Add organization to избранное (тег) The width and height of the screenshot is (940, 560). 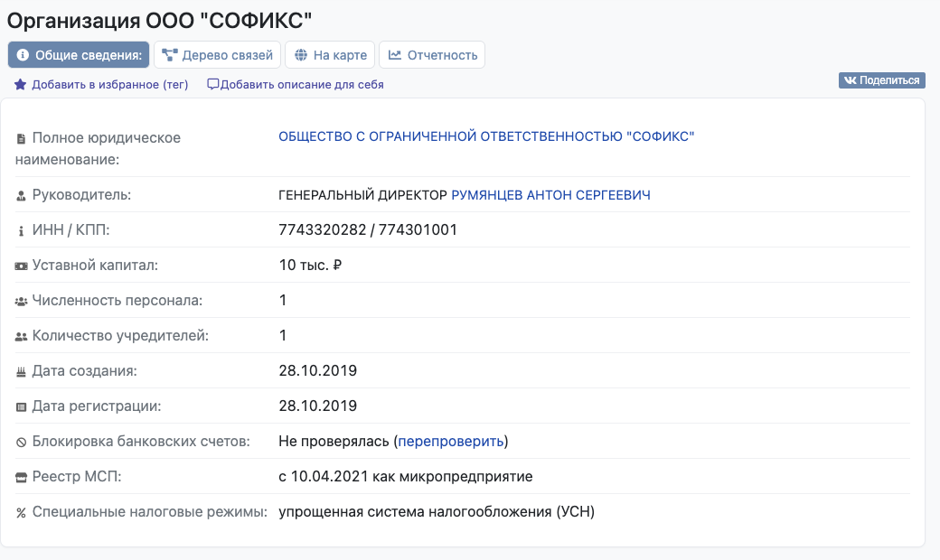pyautogui.click(x=109, y=84)
